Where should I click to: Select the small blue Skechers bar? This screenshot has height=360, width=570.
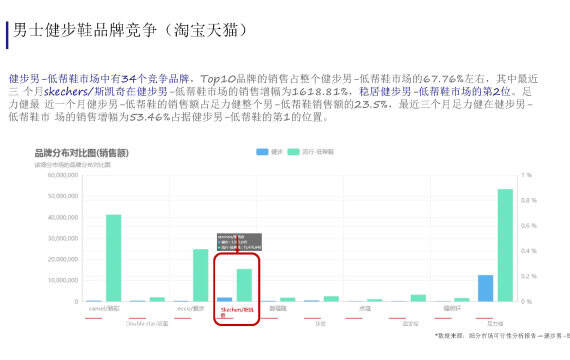coord(225,299)
